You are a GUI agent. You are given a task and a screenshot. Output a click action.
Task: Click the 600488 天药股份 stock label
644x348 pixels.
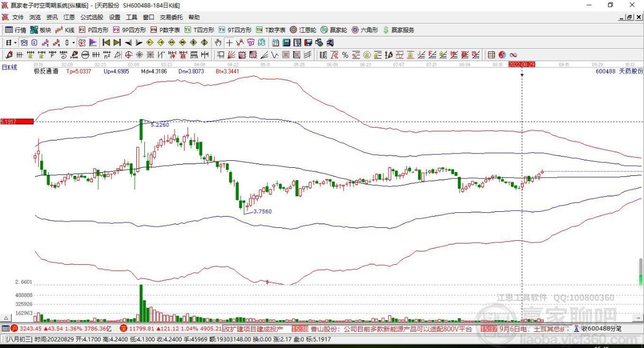(x=619, y=71)
